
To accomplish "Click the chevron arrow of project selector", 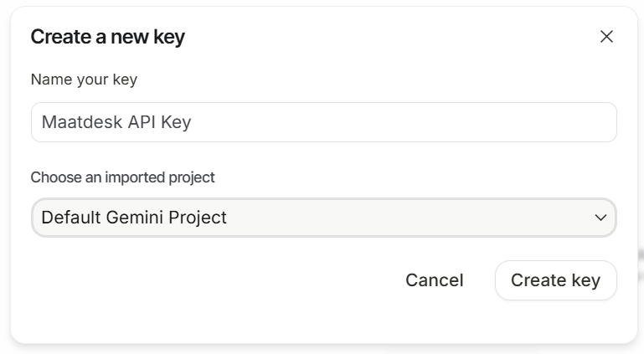I will point(600,218).
